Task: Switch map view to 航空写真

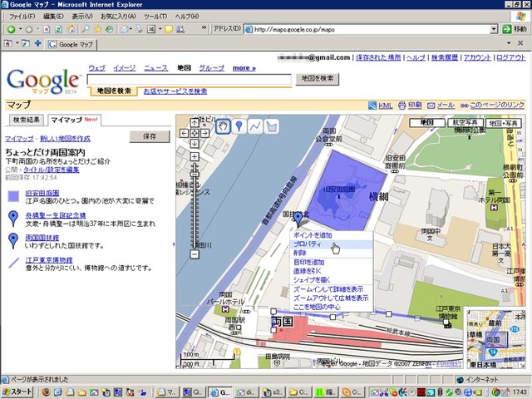Action: coord(465,122)
